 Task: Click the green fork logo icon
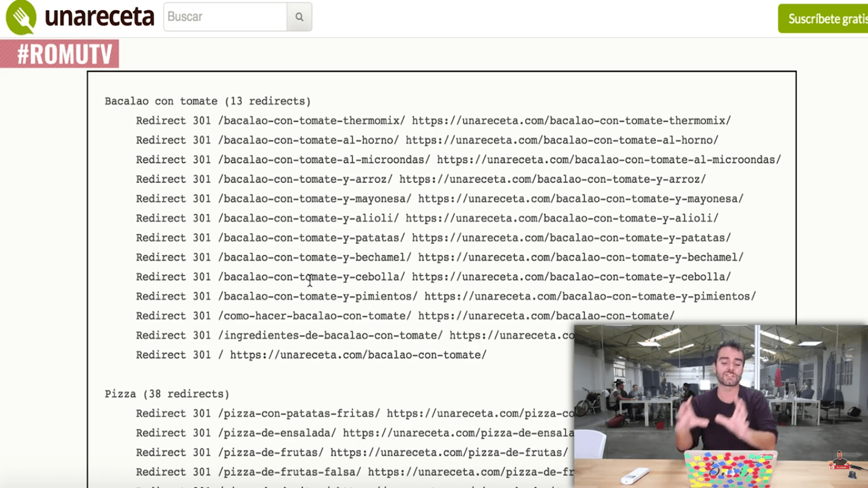[x=21, y=18]
